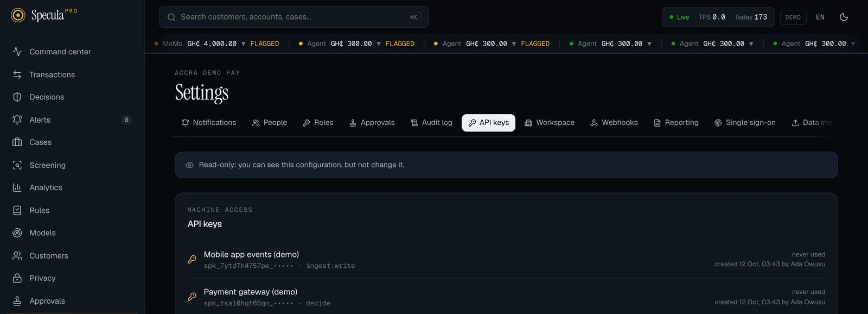
Task: Open the Roles tab
Action: [318, 123]
